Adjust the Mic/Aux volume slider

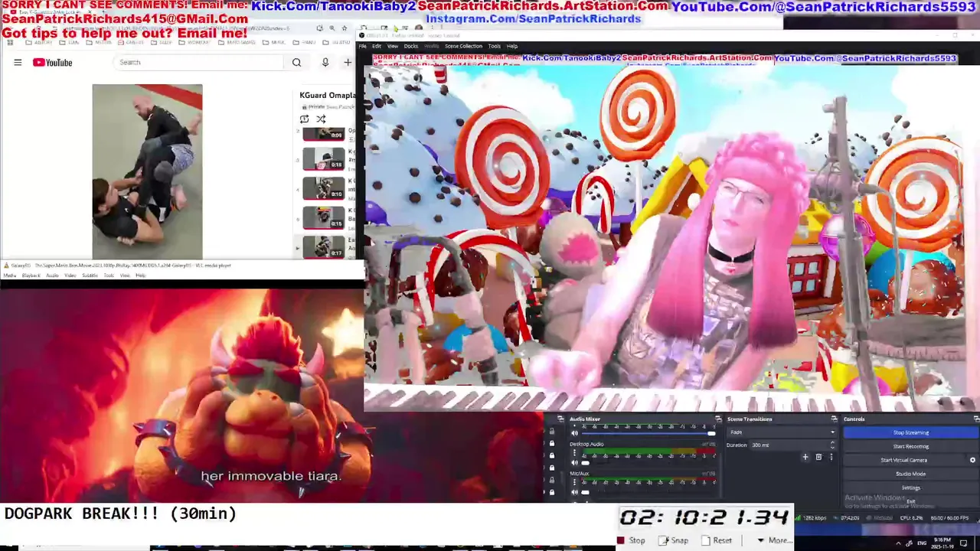click(x=648, y=492)
